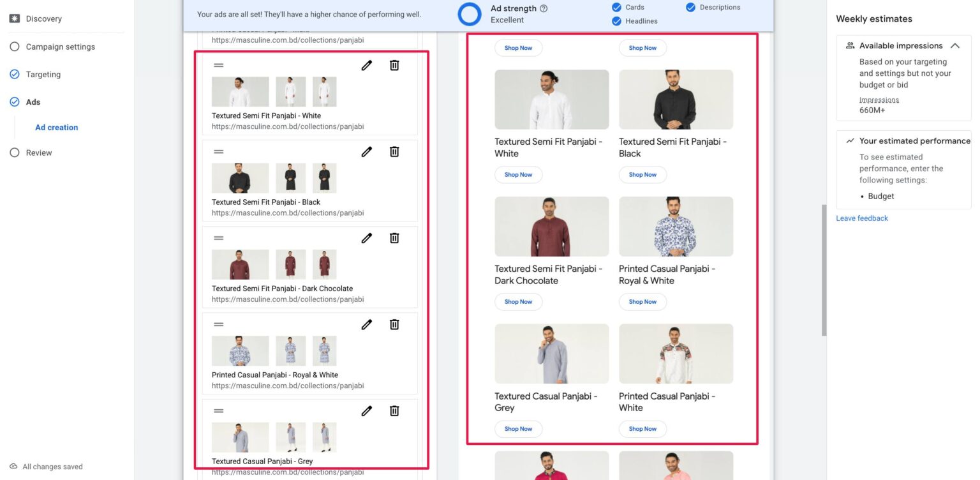Edit the Textured Semi Fit Panjabi - White card
The height and width of the screenshot is (480, 980).
pos(366,65)
